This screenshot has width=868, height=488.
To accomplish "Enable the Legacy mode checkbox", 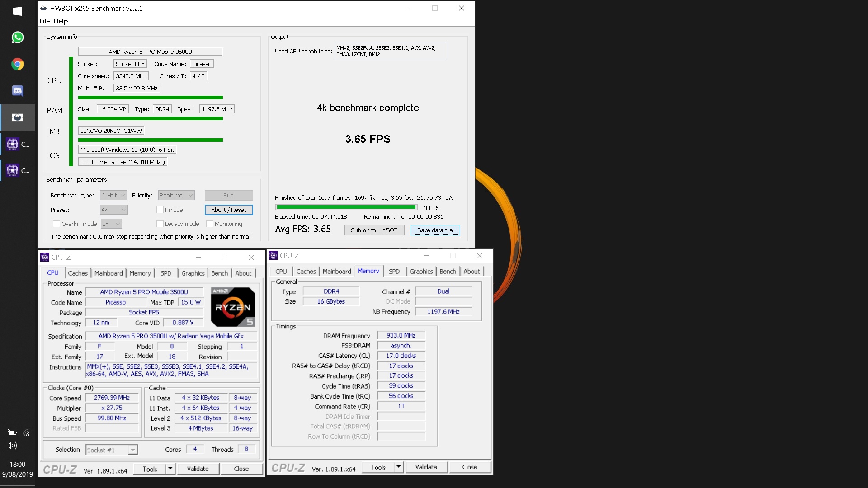I will coord(160,224).
